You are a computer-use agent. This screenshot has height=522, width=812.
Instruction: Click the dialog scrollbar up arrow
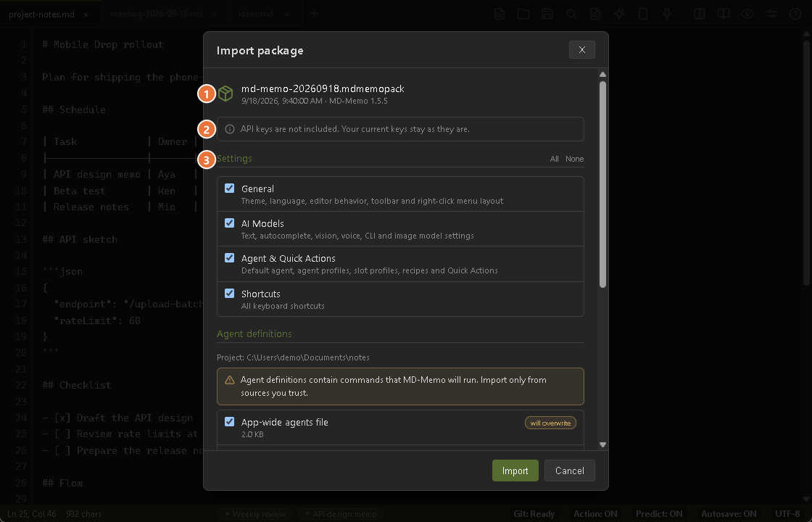pyautogui.click(x=602, y=75)
